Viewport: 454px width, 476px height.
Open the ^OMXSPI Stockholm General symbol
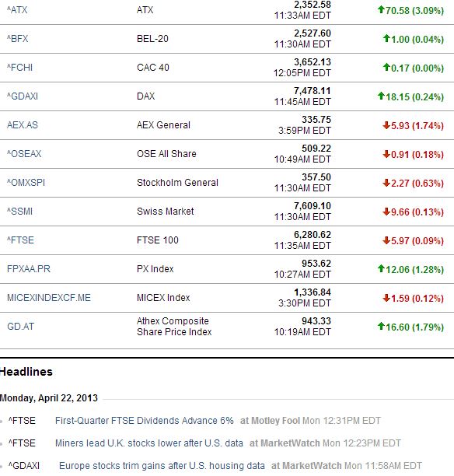(x=26, y=183)
